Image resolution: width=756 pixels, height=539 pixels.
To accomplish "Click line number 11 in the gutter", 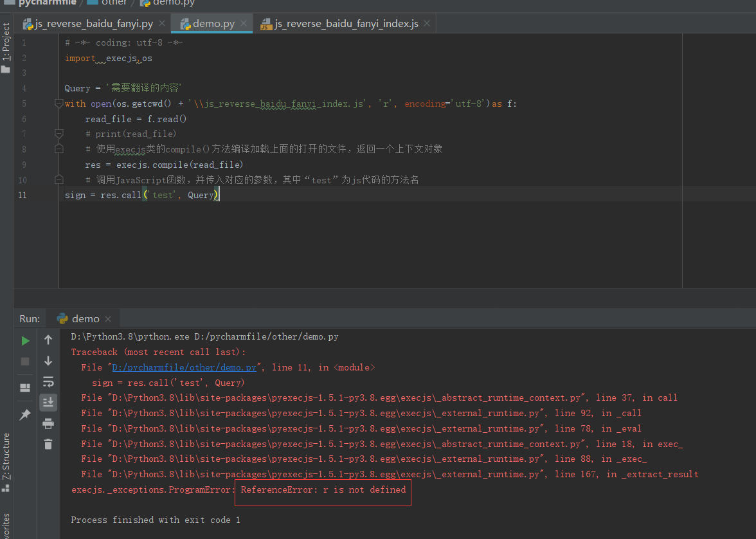I will [x=22, y=194].
